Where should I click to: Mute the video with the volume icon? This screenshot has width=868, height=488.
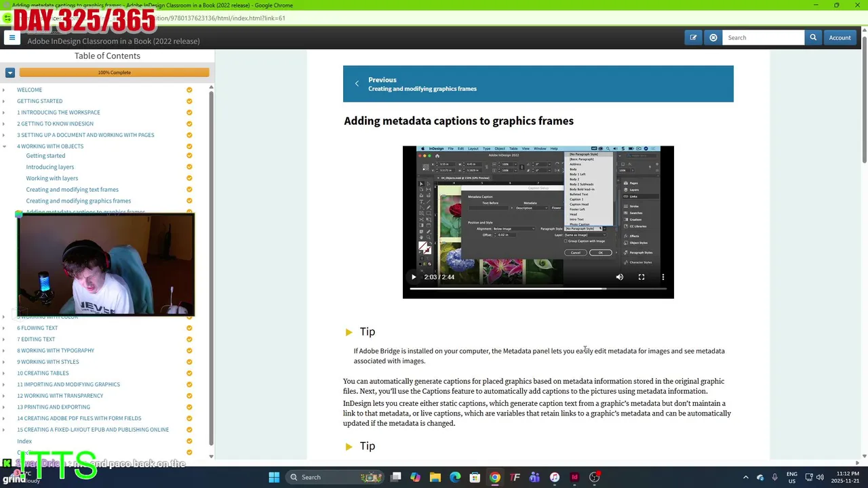pos(619,277)
